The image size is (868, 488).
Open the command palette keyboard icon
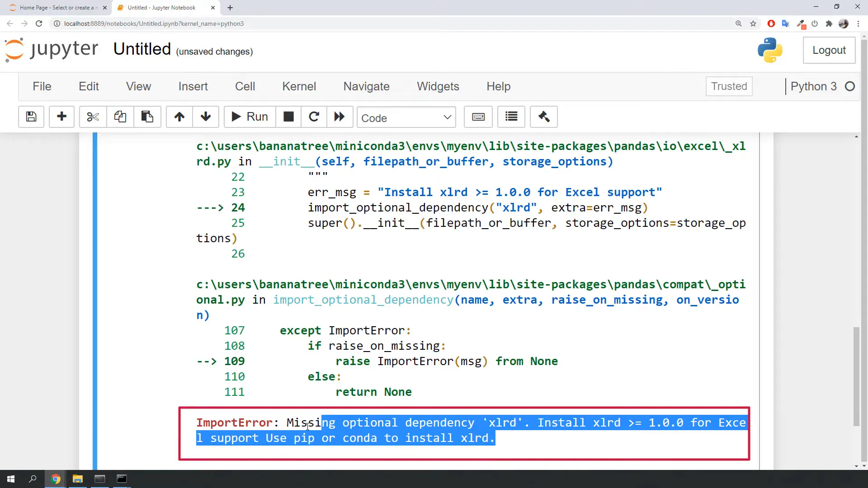pos(478,117)
